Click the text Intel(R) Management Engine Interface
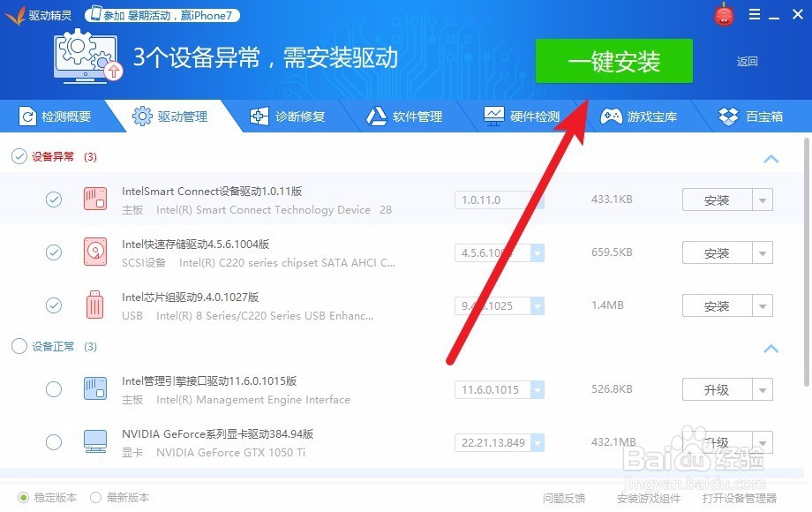 [x=253, y=400]
